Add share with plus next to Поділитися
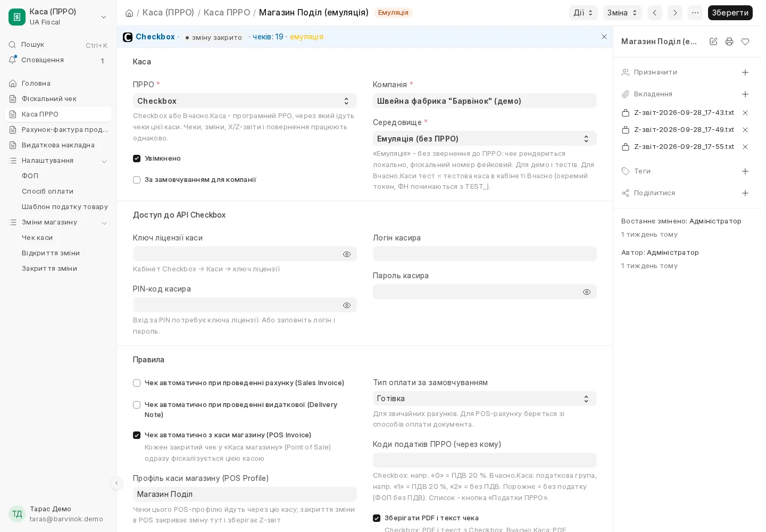This screenshot has width=766, height=532. [x=745, y=193]
